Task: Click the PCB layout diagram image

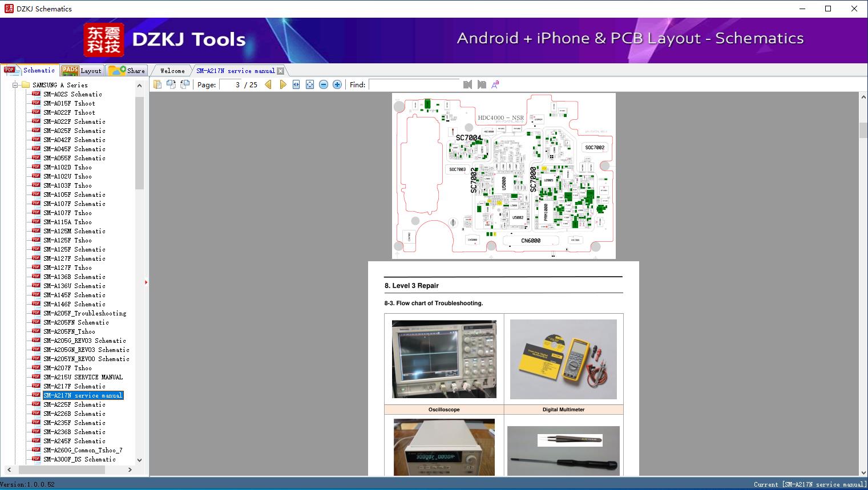Action: click(504, 176)
